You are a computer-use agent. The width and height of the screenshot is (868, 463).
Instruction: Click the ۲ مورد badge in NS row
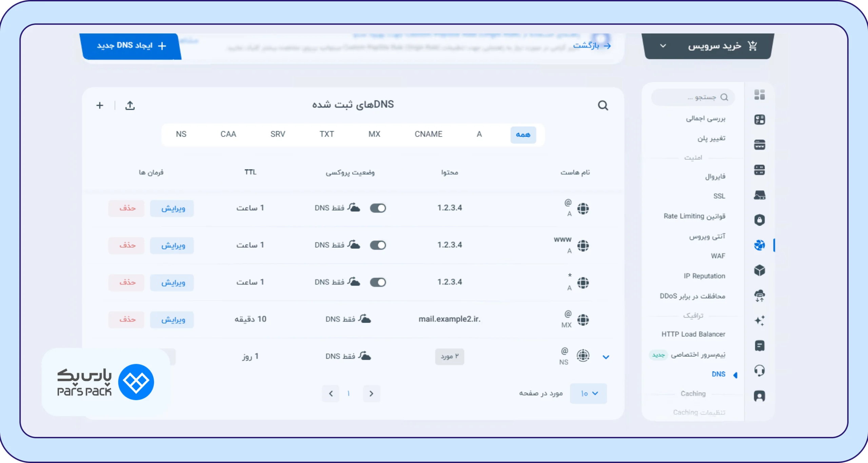(x=450, y=356)
